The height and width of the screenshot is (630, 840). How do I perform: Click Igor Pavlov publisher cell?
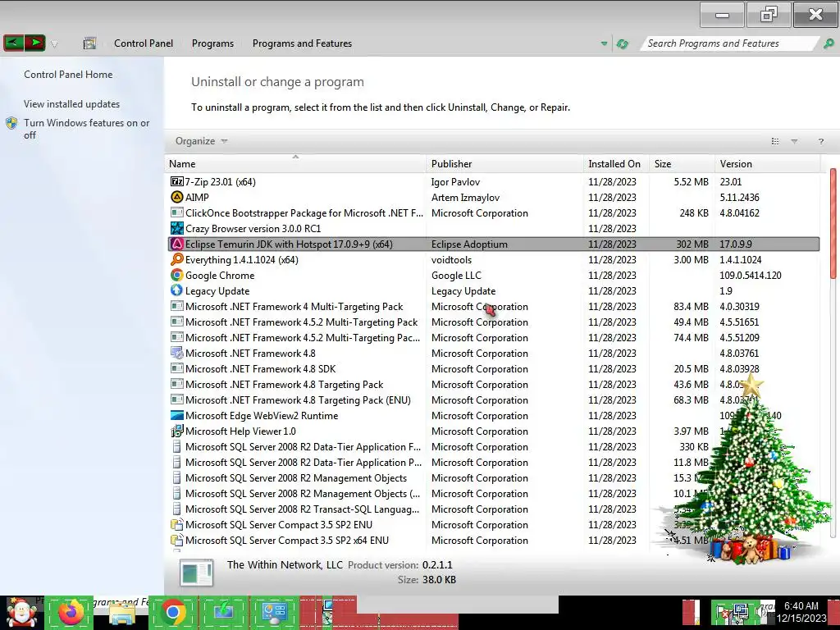tap(455, 181)
